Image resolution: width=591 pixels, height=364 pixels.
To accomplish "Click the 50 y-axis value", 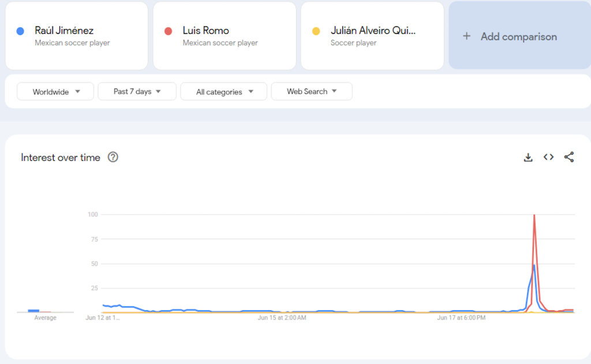I will tap(94, 264).
